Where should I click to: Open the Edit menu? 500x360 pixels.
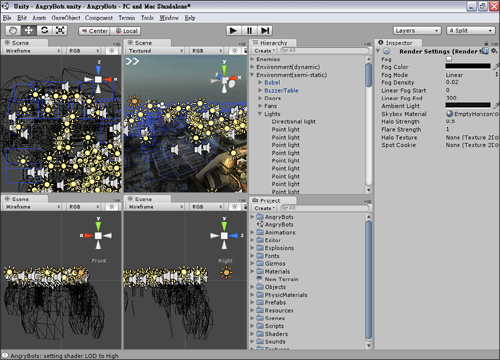pos(22,18)
